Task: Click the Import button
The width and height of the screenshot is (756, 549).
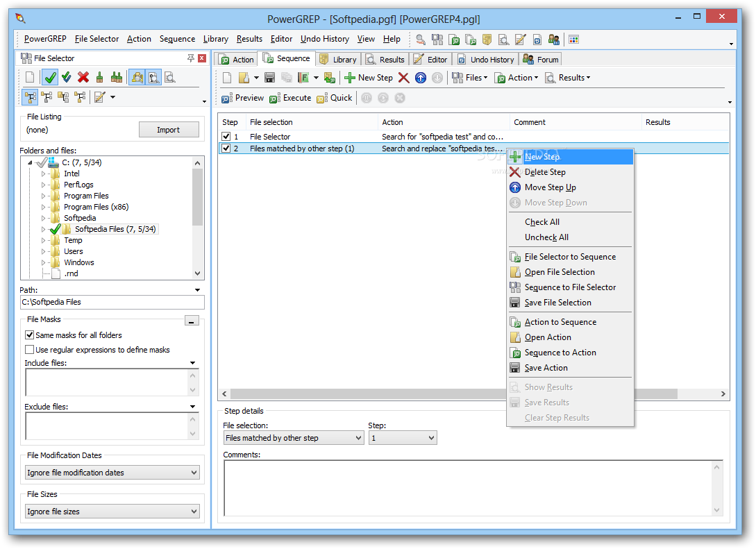Action: 168,130
